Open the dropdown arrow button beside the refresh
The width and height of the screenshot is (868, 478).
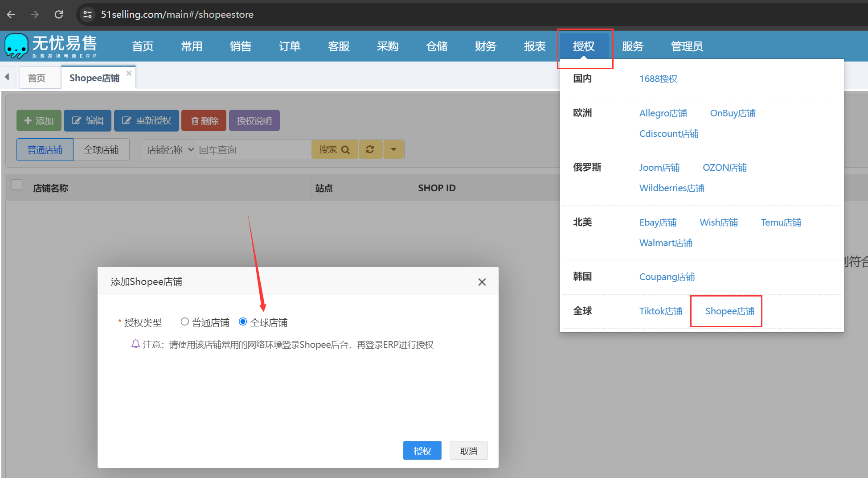(393, 149)
